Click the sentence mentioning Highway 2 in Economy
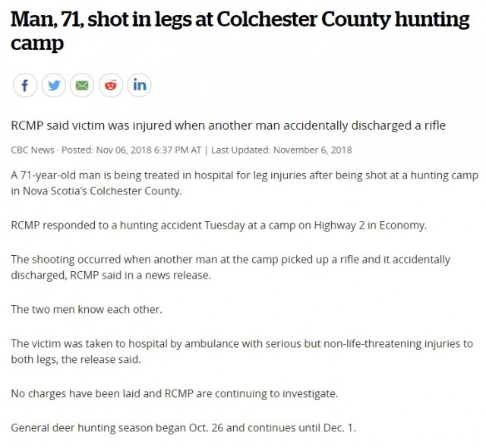486x448 pixels. point(219,226)
